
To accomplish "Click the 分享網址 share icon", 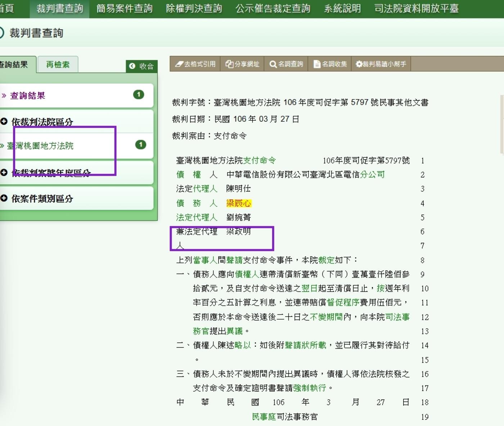I will pyautogui.click(x=229, y=64).
